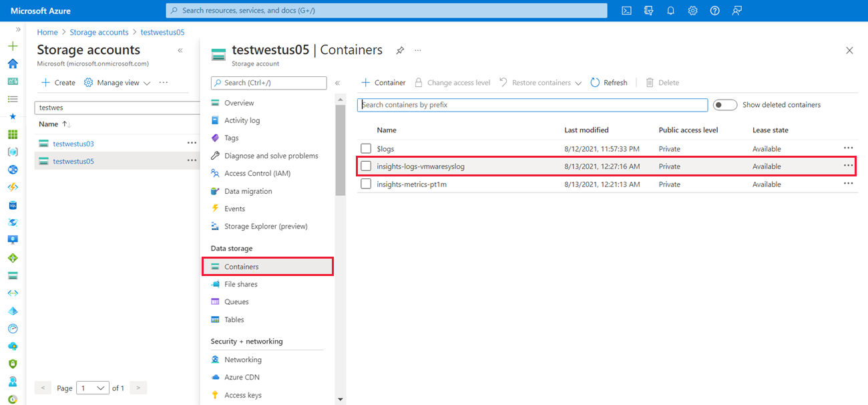Open Containers in the resource menu
This screenshot has width=868, height=405.
241,267
